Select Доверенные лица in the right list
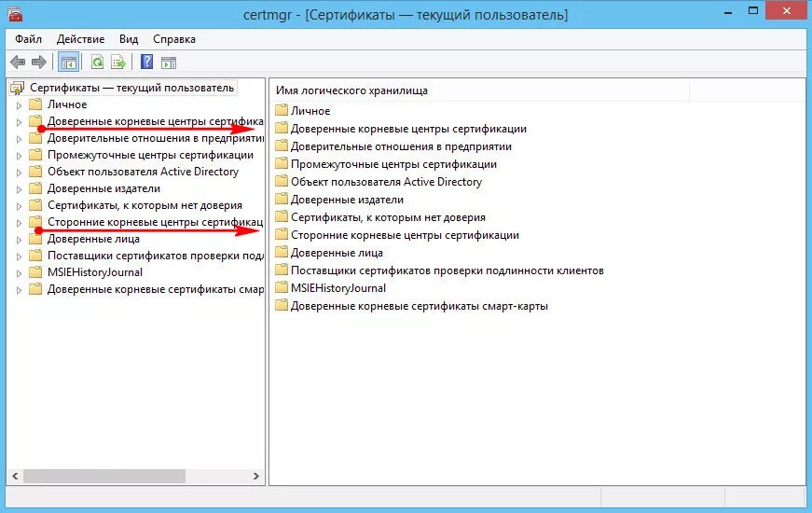Viewport: 812px width, 513px height. pos(337,253)
